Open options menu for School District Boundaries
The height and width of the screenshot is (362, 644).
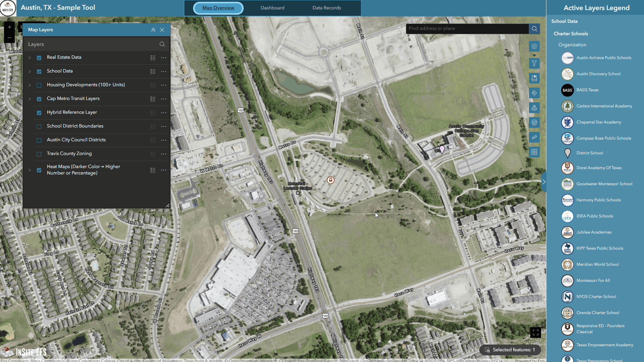(x=164, y=126)
